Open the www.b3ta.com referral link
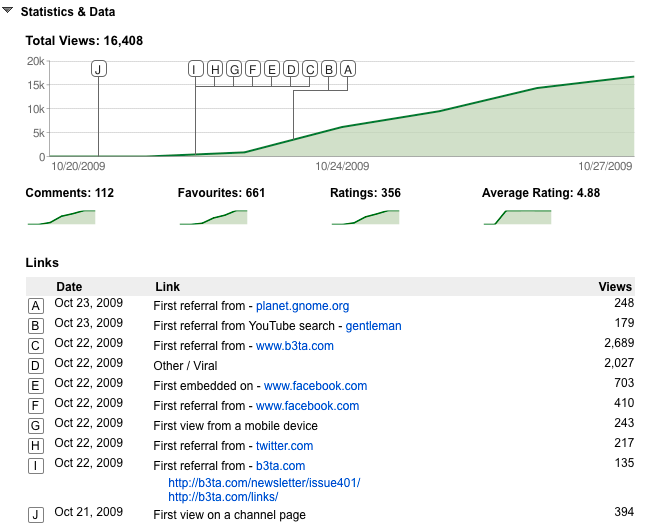This screenshot has width=653, height=531. click(x=295, y=346)
